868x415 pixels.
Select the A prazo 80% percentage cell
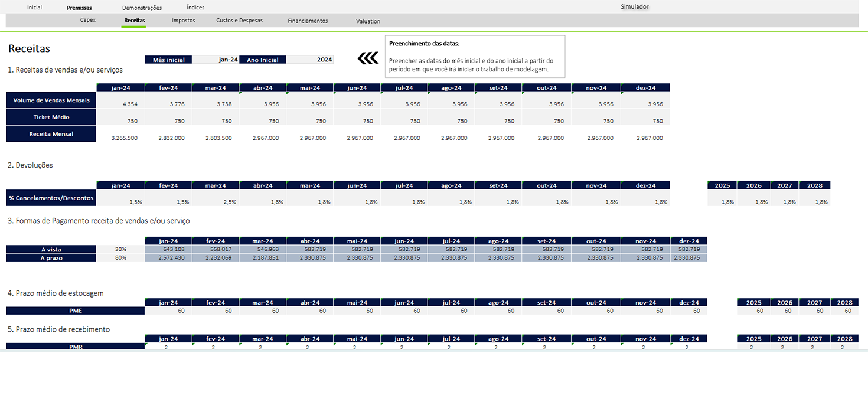[120, 258]
